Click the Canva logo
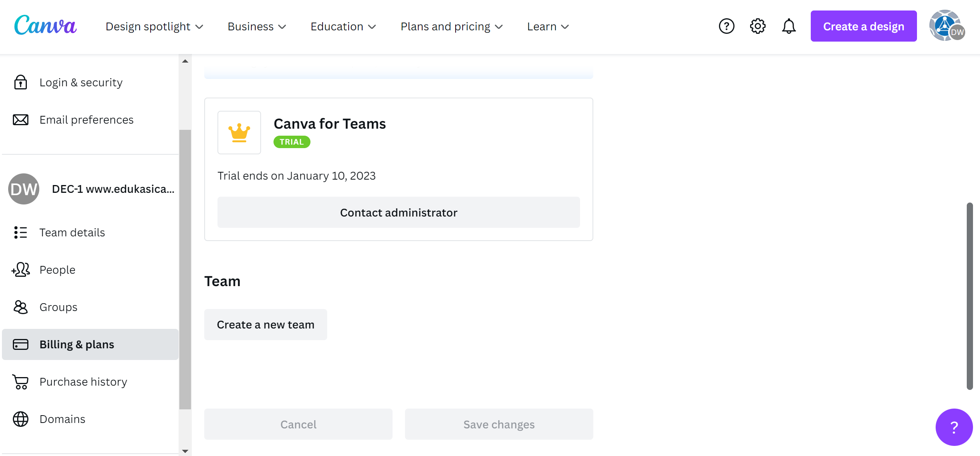This screenshot has height=456, width=980. coord(45,26)
